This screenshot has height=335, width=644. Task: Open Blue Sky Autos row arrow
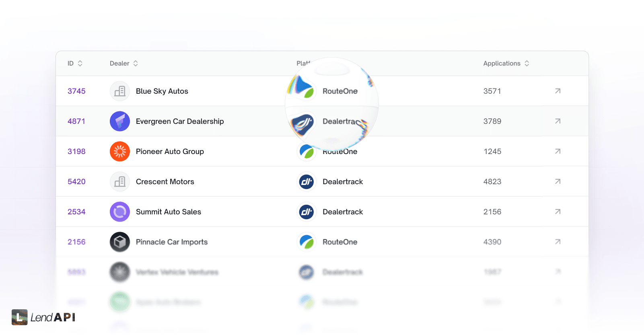558,91
